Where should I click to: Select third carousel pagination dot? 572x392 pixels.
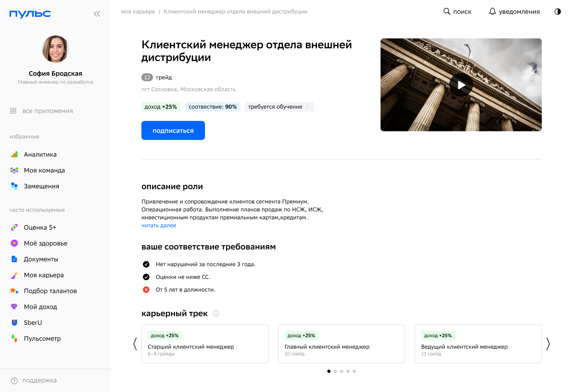tap(342, 371)
